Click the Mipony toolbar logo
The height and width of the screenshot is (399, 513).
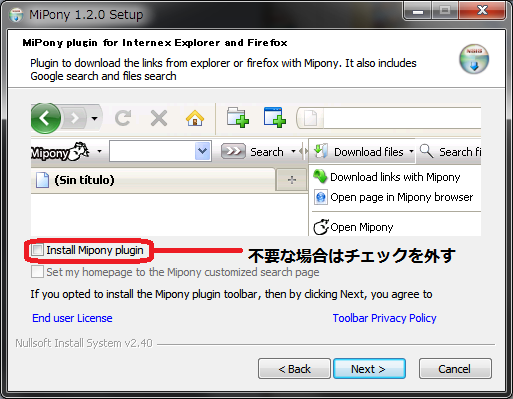point(60,152)
